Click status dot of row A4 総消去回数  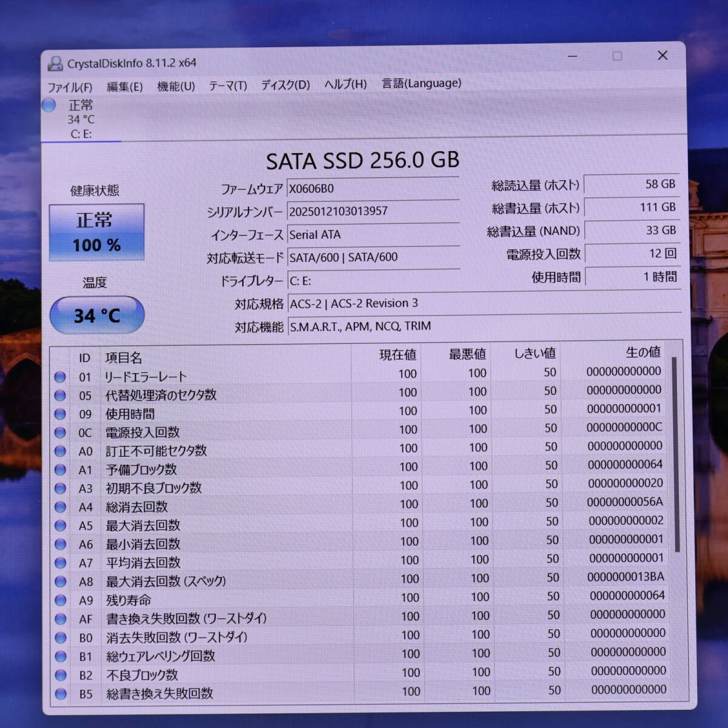(60, 507)
